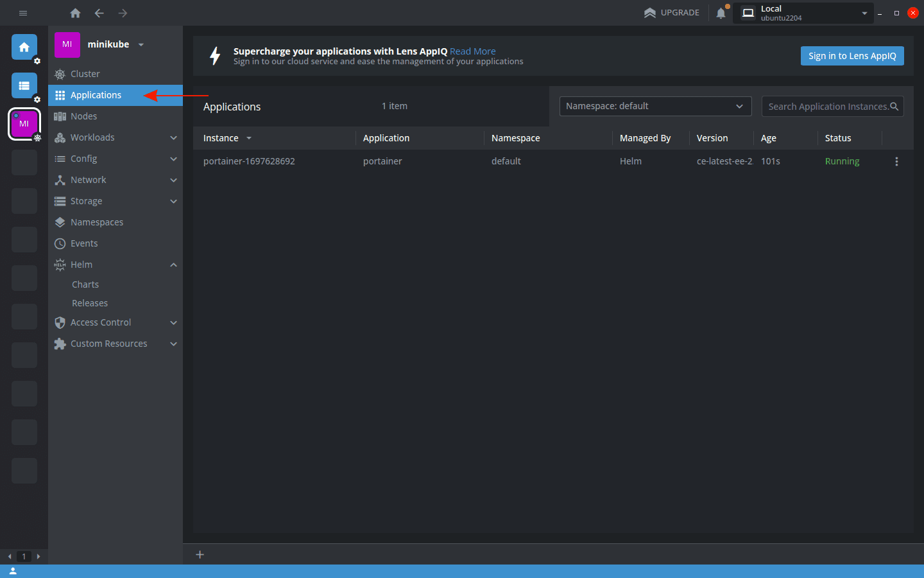Open Namespaces in the sidebar
924x578 pixels.
[x=116, y=222]
